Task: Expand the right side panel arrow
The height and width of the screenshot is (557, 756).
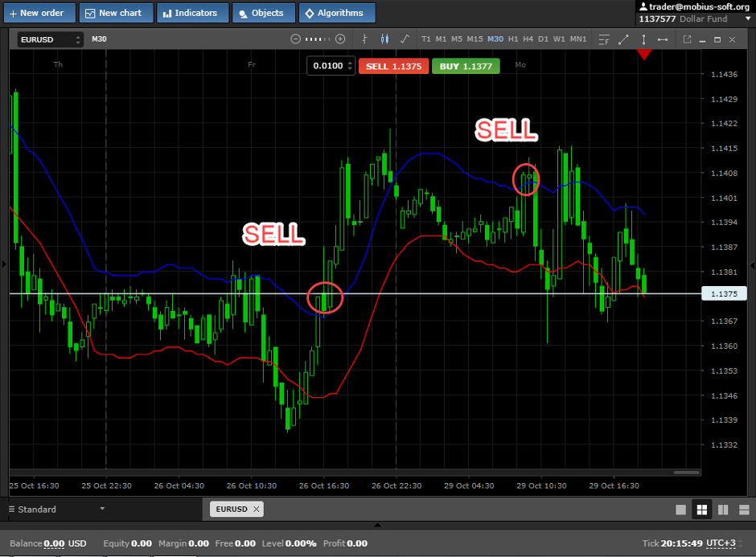Action: (752, 264)
